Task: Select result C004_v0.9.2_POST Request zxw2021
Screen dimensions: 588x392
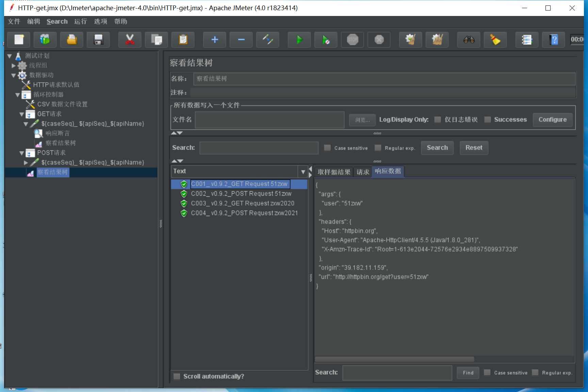Action: click(244, 213)
